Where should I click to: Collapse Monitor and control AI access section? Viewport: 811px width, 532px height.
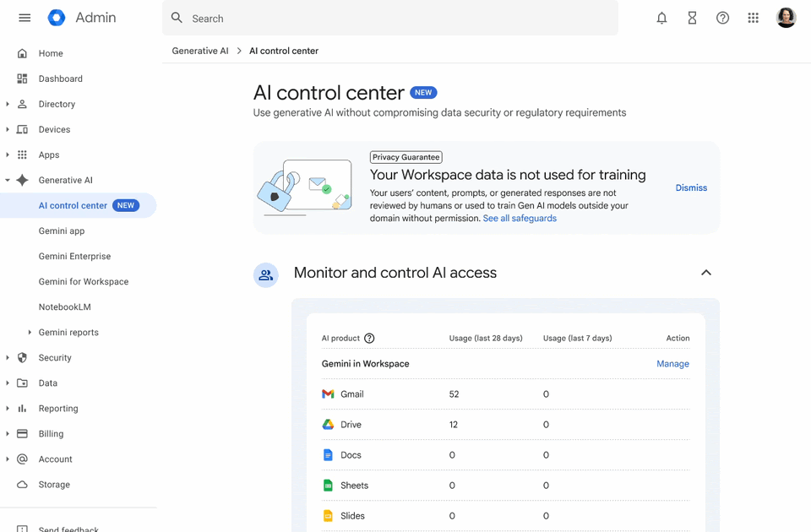coord(706,273)
